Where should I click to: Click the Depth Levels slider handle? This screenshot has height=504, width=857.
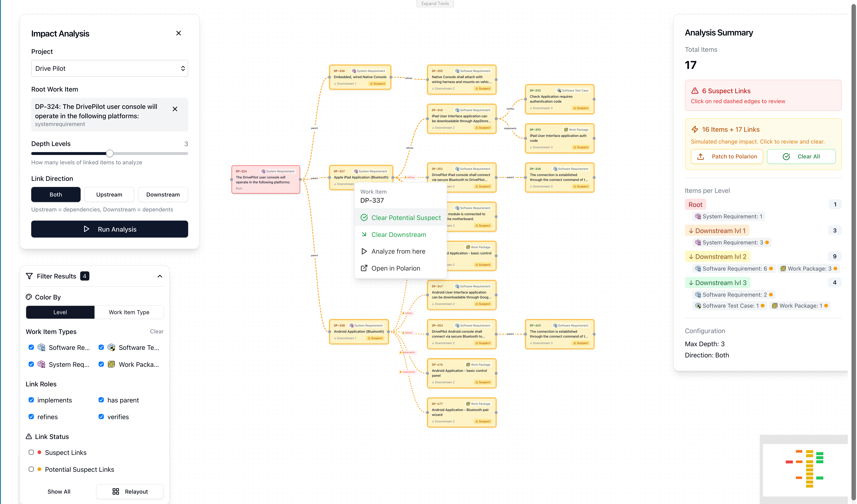pyautogui.click(x=110, y=153)
